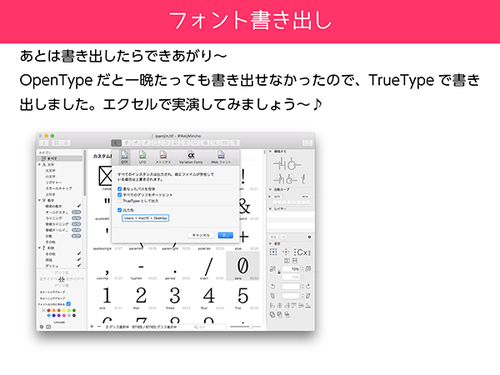
Task: Select the pen Draw tool in toolbar
Action: pos(127,143)
